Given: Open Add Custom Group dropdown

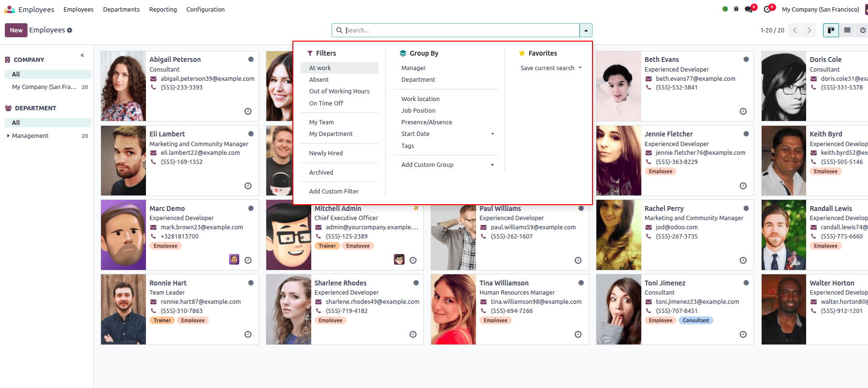Looking at the screenshot, I should pyautogui.click(x=445, y=164).
